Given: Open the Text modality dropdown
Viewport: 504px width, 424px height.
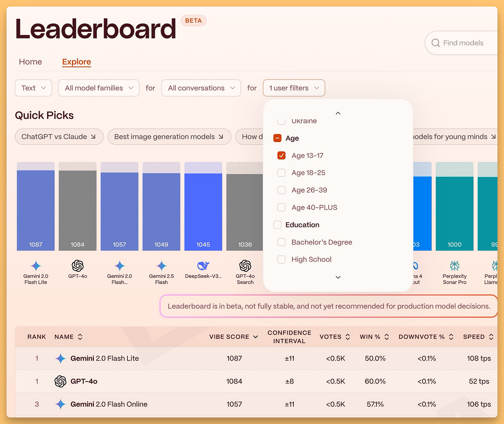Looking at the screenshot, I should coord(34,88).
